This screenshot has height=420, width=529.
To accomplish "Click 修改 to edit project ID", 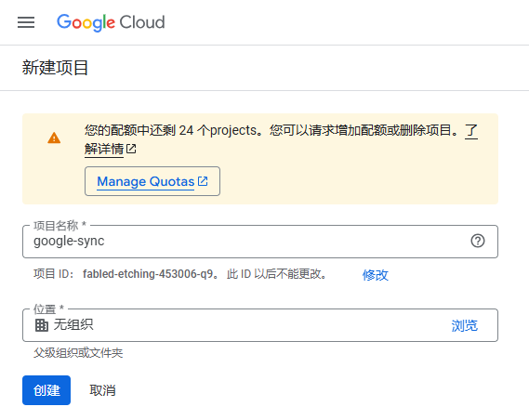I will [376, 275].
